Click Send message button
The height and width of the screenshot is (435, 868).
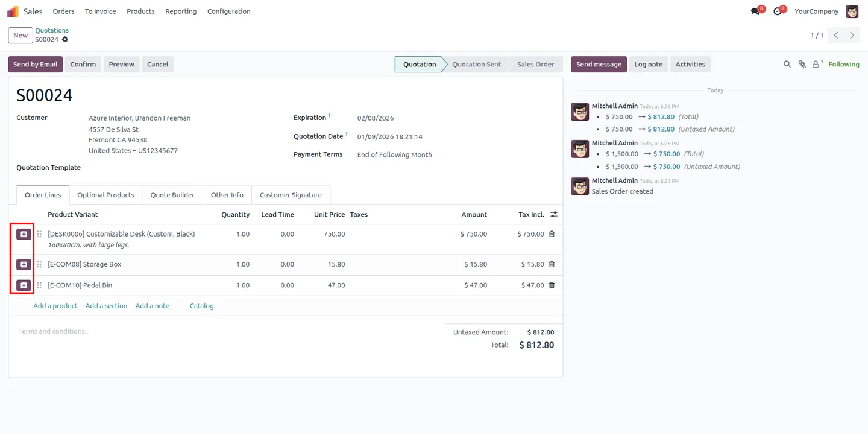599,65
